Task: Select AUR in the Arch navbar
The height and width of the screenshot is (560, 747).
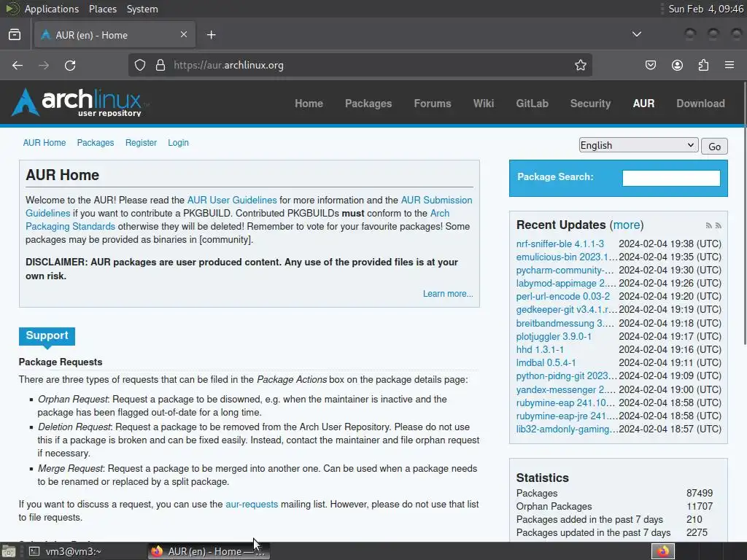Action: pos(643,104)
